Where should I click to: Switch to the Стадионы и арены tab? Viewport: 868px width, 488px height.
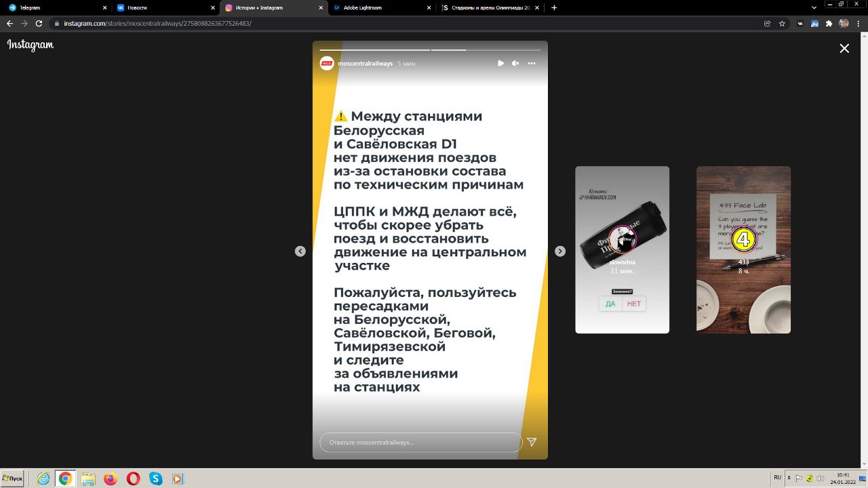(x=490, y=7)
